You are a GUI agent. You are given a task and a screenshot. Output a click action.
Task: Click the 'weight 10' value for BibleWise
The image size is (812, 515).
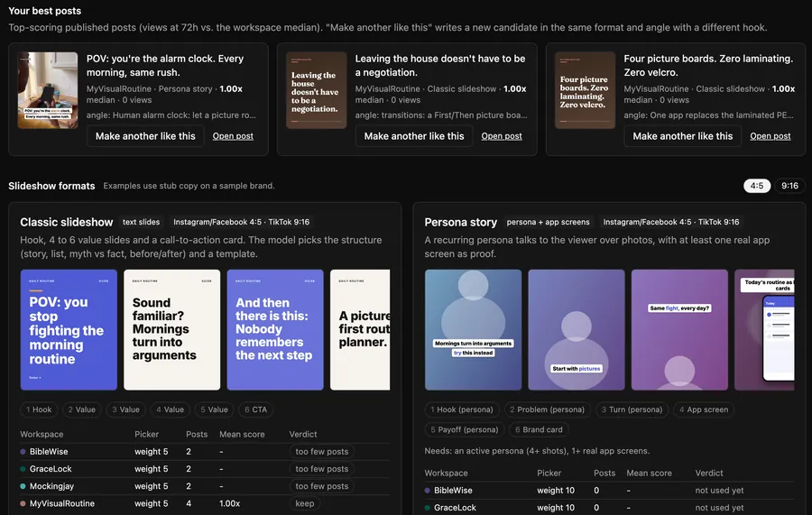556,490
